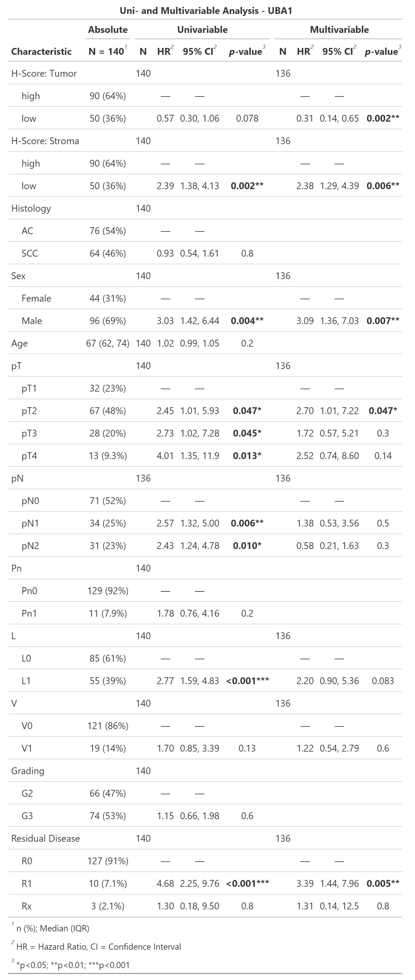Image resolution: width=415 pixels, height=980 pixels.
Task: Click the Univariable spanning header
Action: click(202, 30)
